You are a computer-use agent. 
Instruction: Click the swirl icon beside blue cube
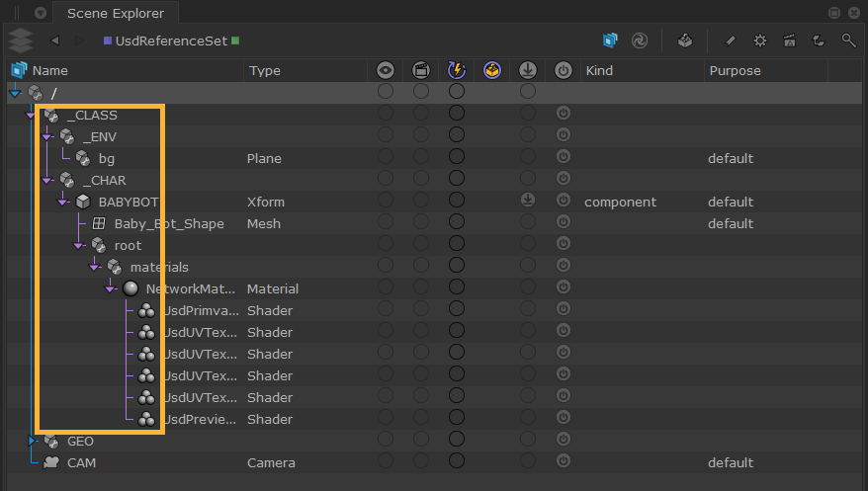pos(640,41)
